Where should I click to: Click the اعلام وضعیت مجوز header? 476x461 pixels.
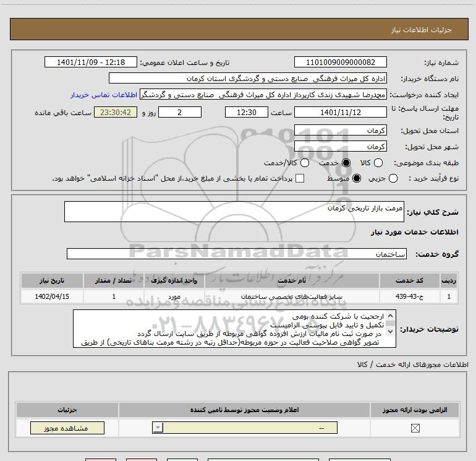tap(244, 410)
